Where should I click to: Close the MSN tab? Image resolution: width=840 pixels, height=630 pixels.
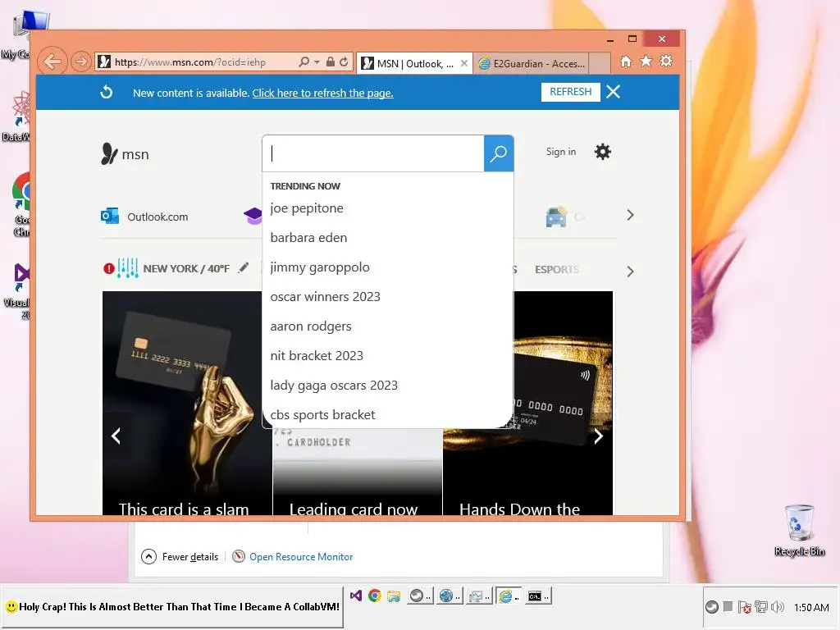[464, 63]
